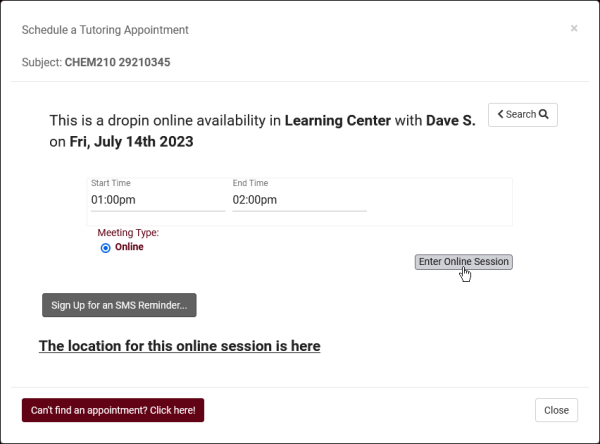Click the bold Online label text
This screenshot has width=600, height=444.
click(130, 247)
